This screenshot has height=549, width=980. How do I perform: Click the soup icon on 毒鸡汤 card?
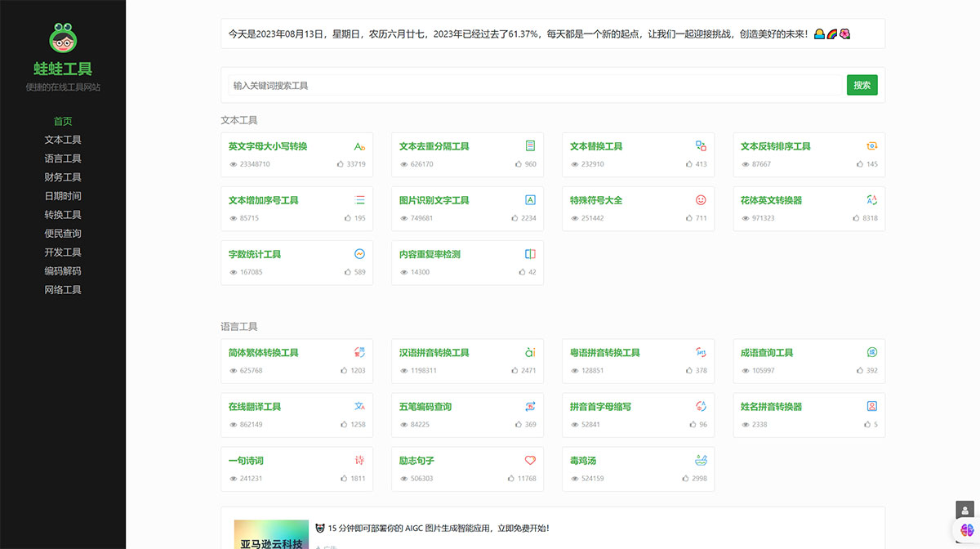pyautogui.click(x=700, y=459)
